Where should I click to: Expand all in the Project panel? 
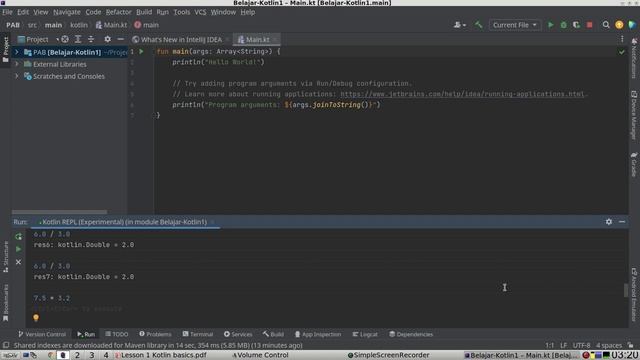point(78,39)
